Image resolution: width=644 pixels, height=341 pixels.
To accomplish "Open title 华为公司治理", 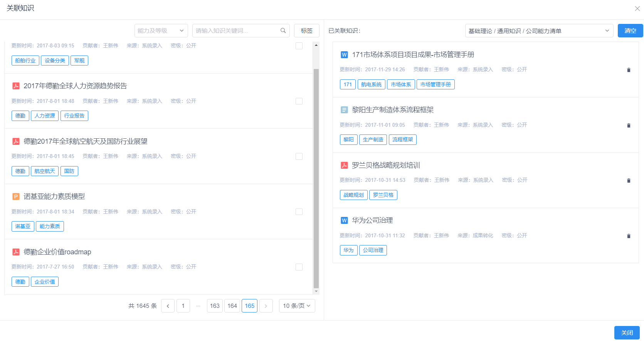I will pyautogui.click(x=372, y=220).
